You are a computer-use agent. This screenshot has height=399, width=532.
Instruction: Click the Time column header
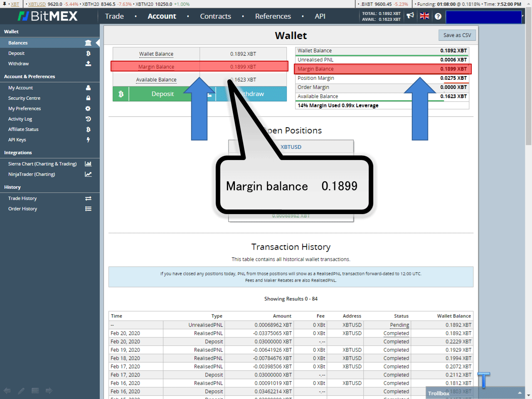click(x=116, y=316)
